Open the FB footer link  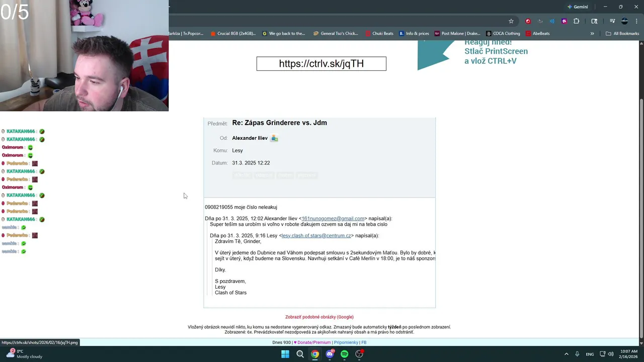pyautogui.click(x=364, y=342)
